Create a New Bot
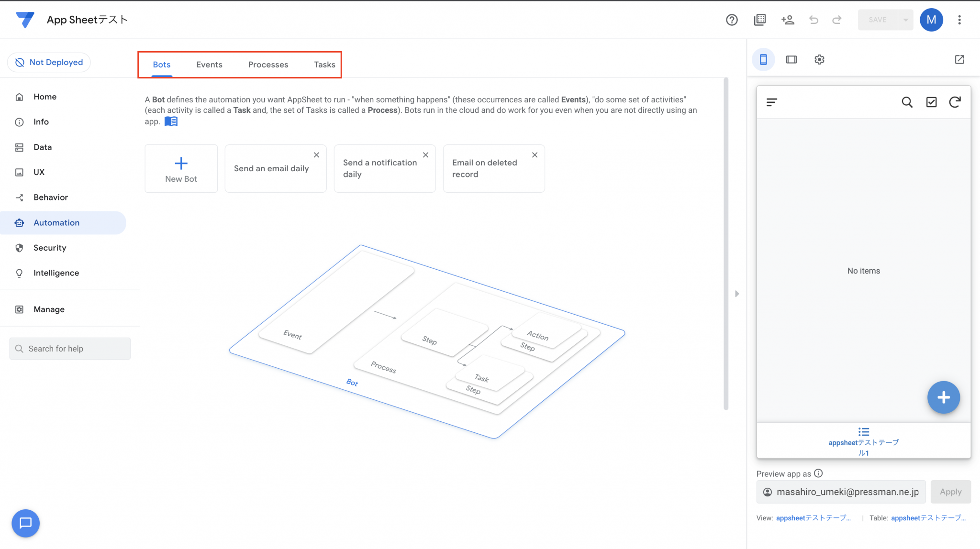Screen dimensions: 980x549 pyautogui.click(x=181, y=169)
